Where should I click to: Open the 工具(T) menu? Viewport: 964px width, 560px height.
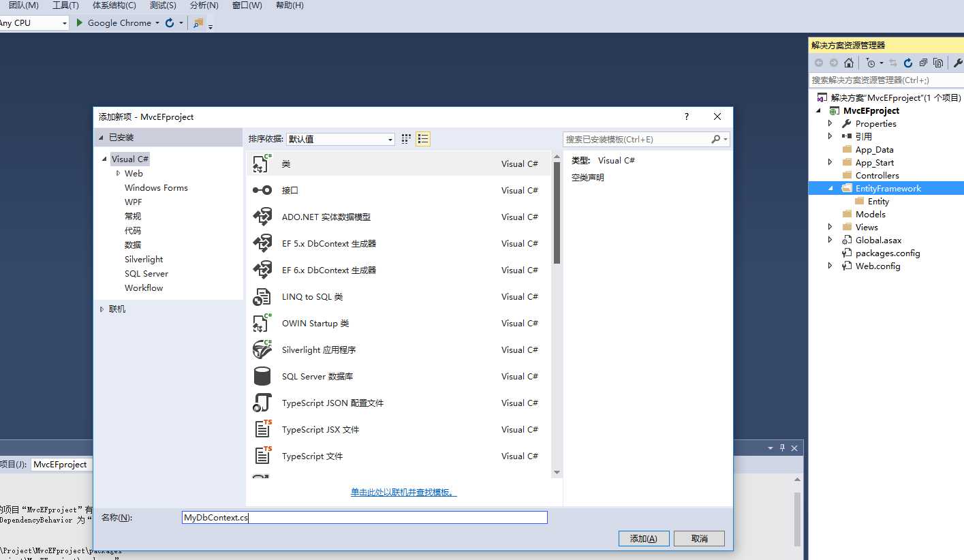click(x=65, y=5)
